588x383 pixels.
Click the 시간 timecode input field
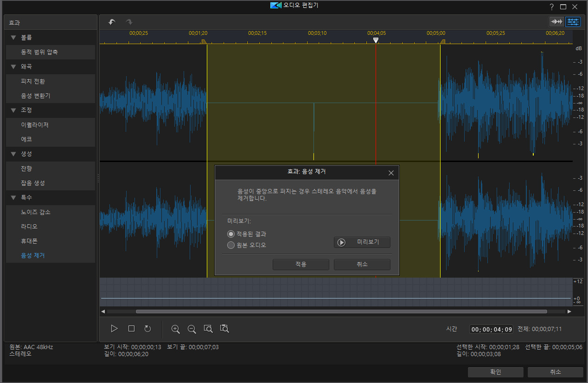(x=492, y=329)
